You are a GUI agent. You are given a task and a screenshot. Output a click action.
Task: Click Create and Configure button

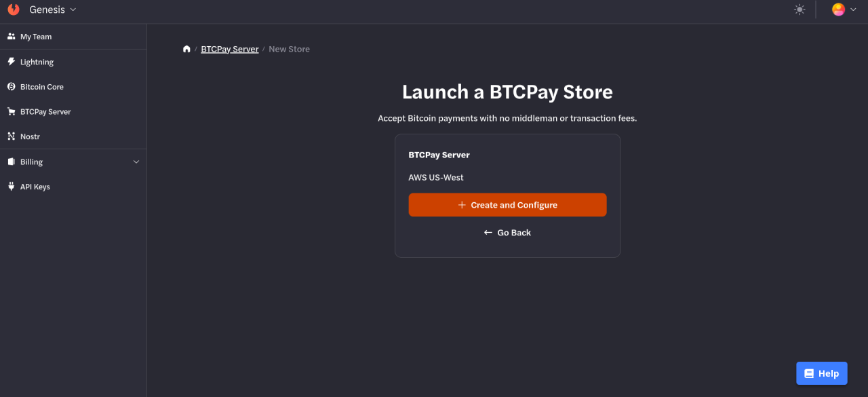[x=507, y=205]
